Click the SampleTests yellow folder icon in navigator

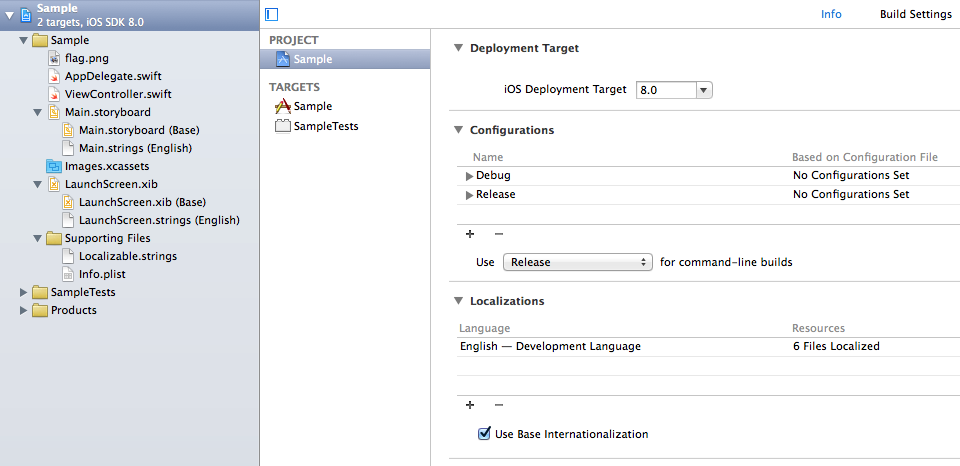click(40, 292)
